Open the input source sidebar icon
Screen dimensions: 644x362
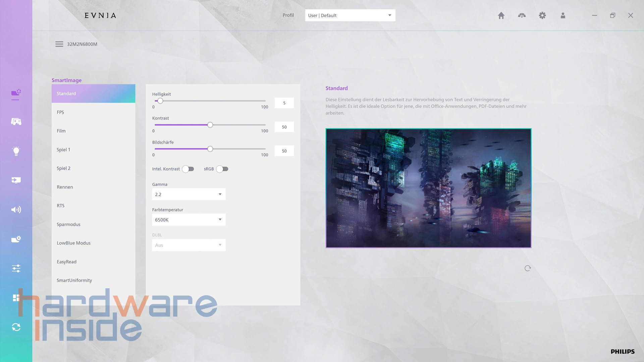click(16, 180)
